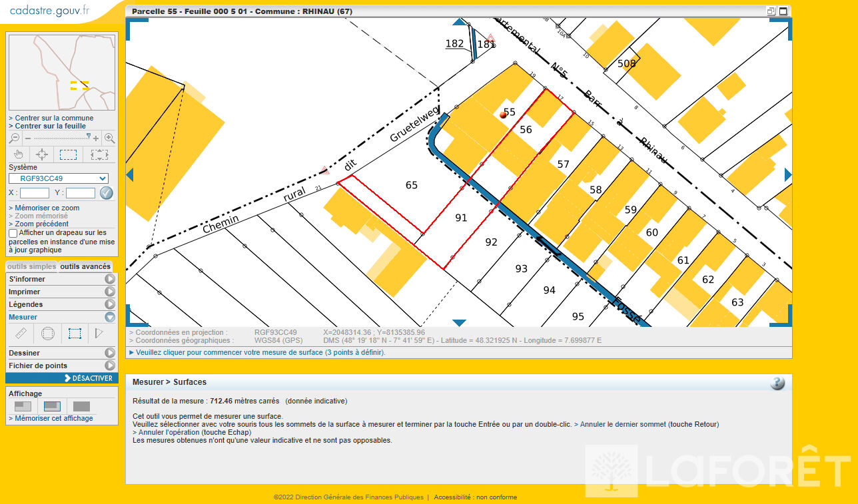
Task: Validate coordinates with the checkmark button
Action: point(107,193)
